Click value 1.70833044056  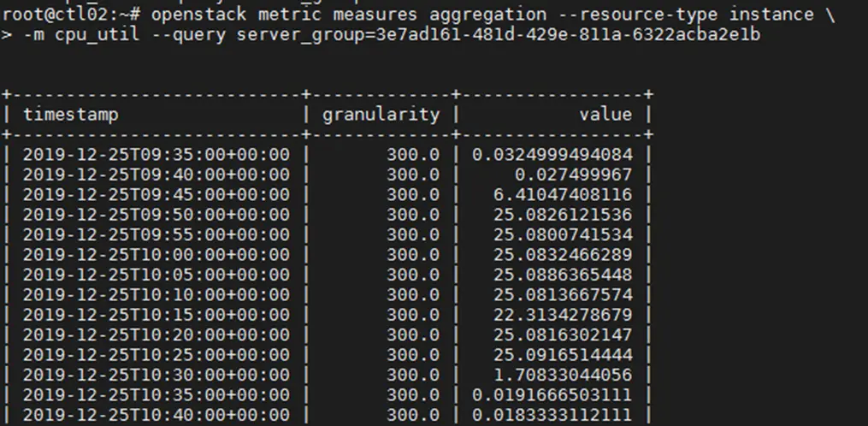click(563, 375)
